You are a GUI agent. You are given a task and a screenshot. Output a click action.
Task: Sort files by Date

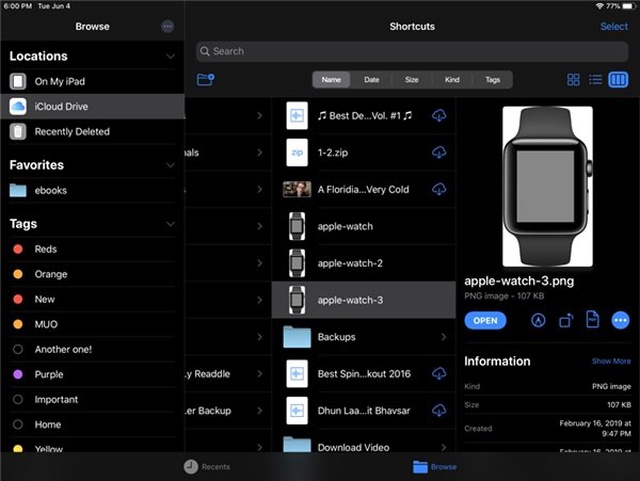pyautogui.click(x=371, y=80)
